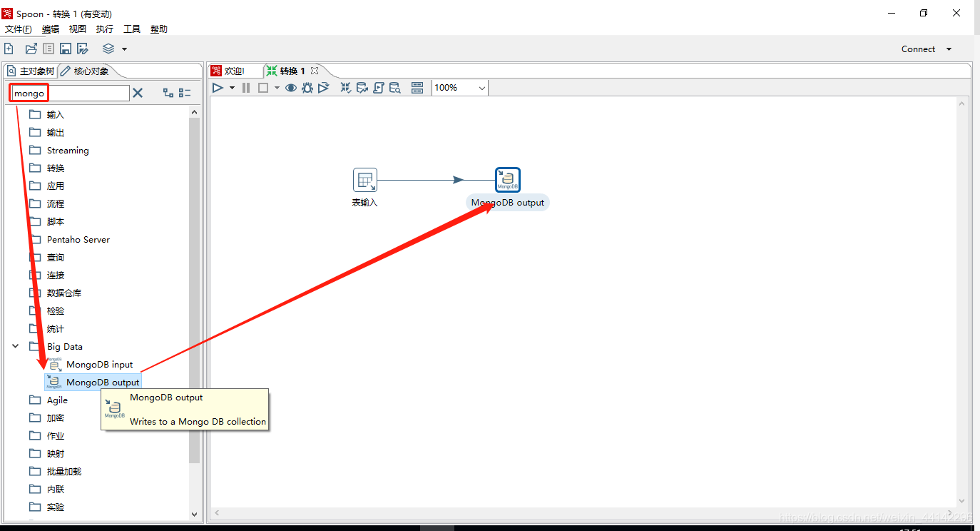Viewport: 980px width, 531px height.
Task: Switch to the 欢迎! tab
Action: (229, 71)
